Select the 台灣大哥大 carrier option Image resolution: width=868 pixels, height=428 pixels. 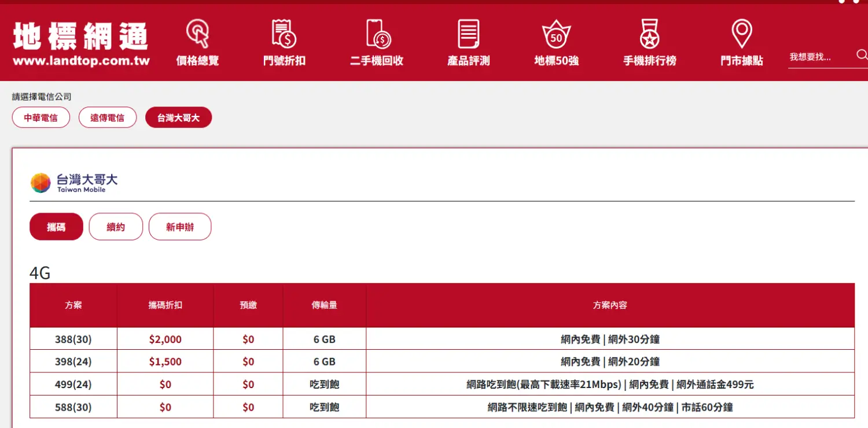click(178, 118)
